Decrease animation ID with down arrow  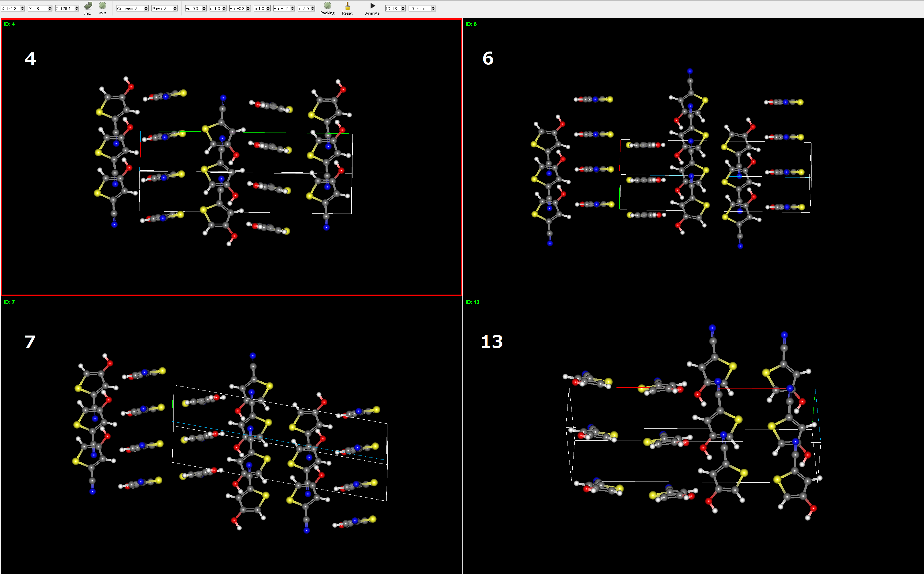403,10
